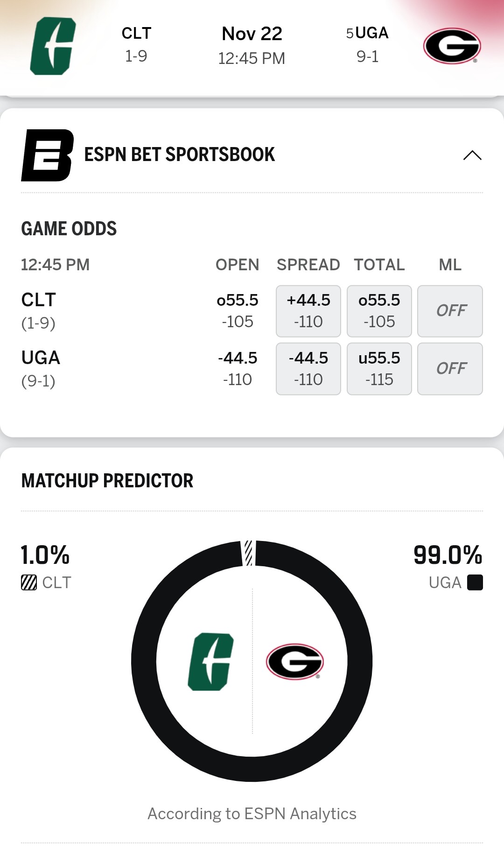504x850 pixels.
Task: Tap the CLT moneyline OFF button
Action: [x=450, y=311]
